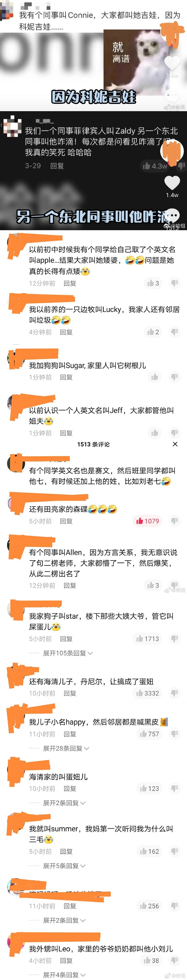
Task: Dislike the apple 矮婆 comment
Action: (x=175, y=283)
